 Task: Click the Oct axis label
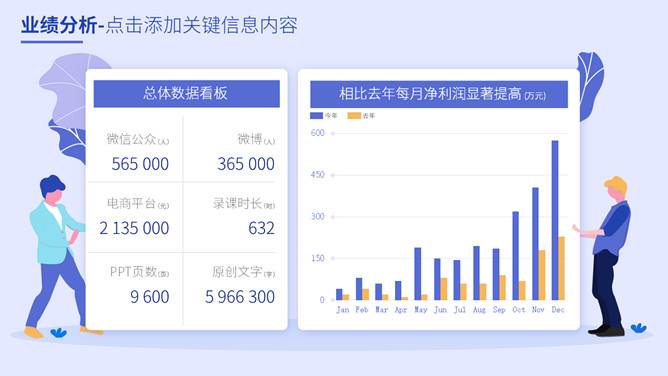point(519,310)
